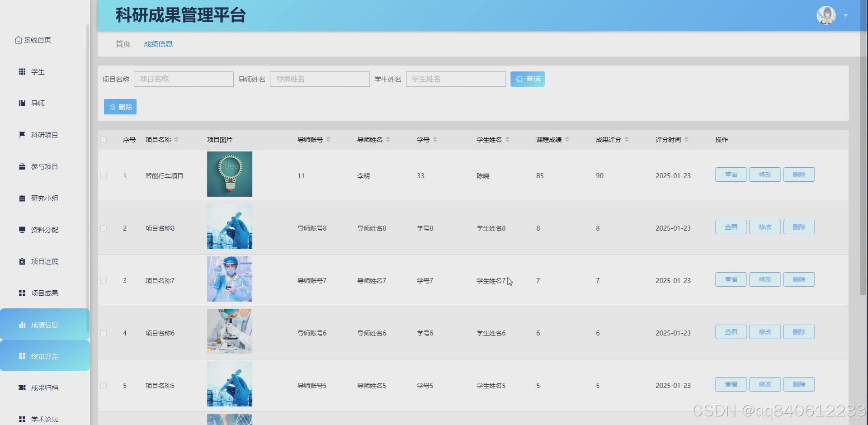
Task: Click the clipboard icon beside 研究小组
Action: [x=22, y=198]
